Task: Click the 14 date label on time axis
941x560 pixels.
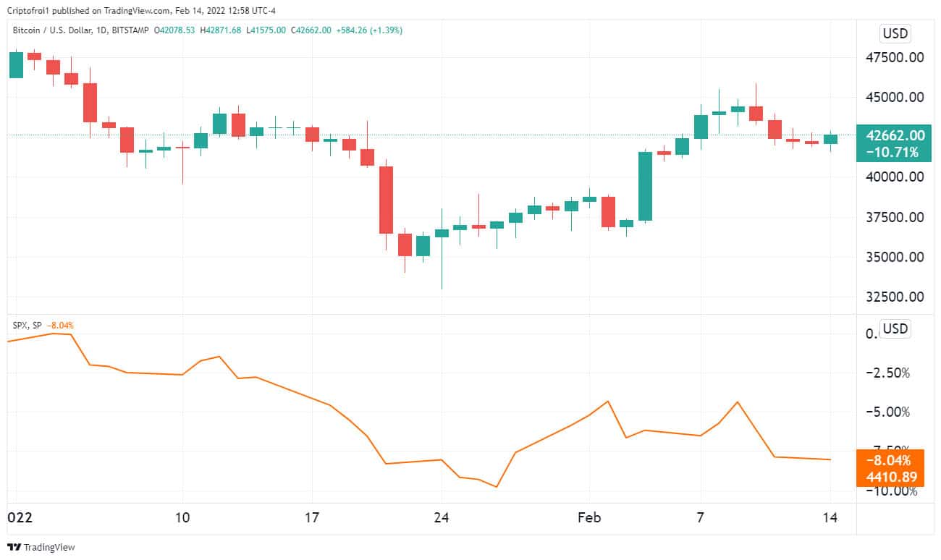Action: [x=830, y=518]
